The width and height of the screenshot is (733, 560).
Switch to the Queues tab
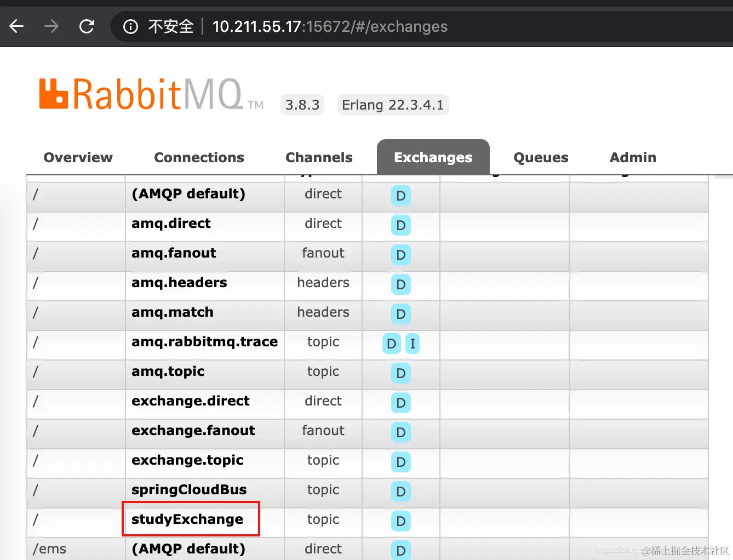coord(541,157)
